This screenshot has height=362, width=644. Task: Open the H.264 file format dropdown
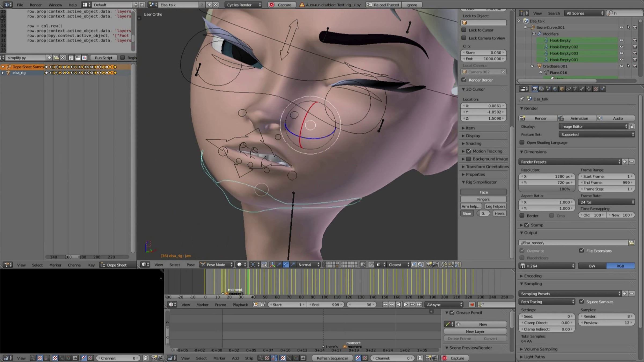[547, 266]
